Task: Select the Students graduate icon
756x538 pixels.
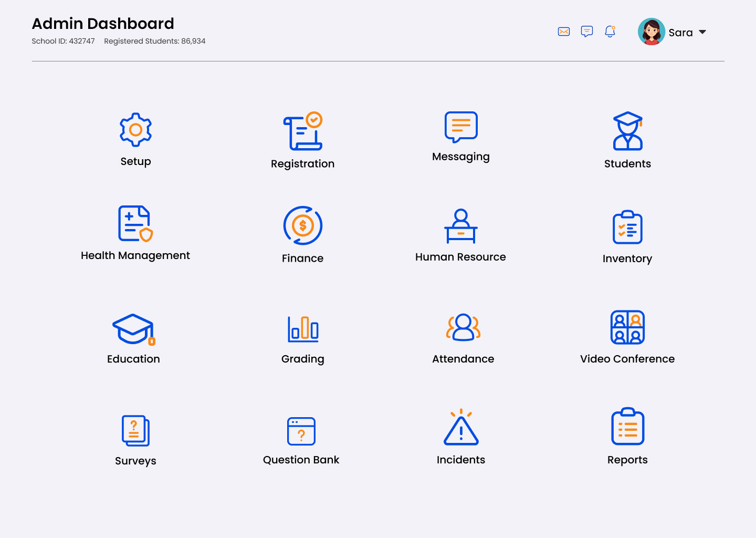Action: pyautogui.click(x=627, y=131)
